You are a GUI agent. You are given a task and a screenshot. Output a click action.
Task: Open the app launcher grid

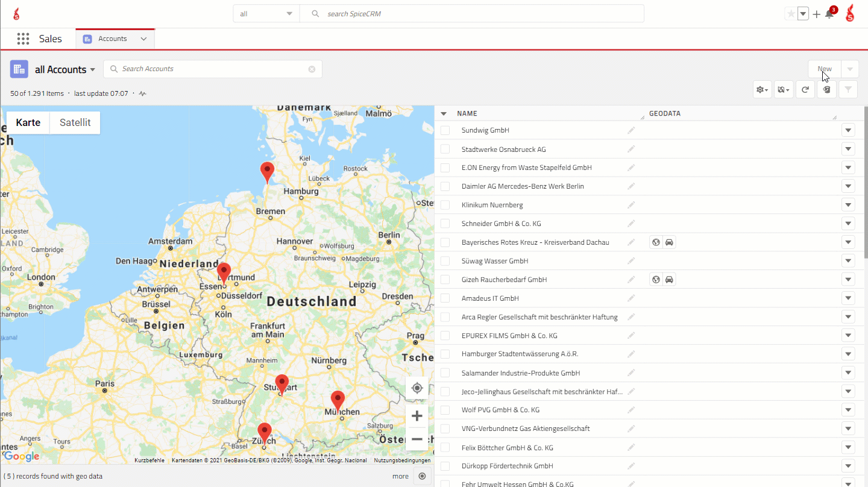[x=23, y=39]
